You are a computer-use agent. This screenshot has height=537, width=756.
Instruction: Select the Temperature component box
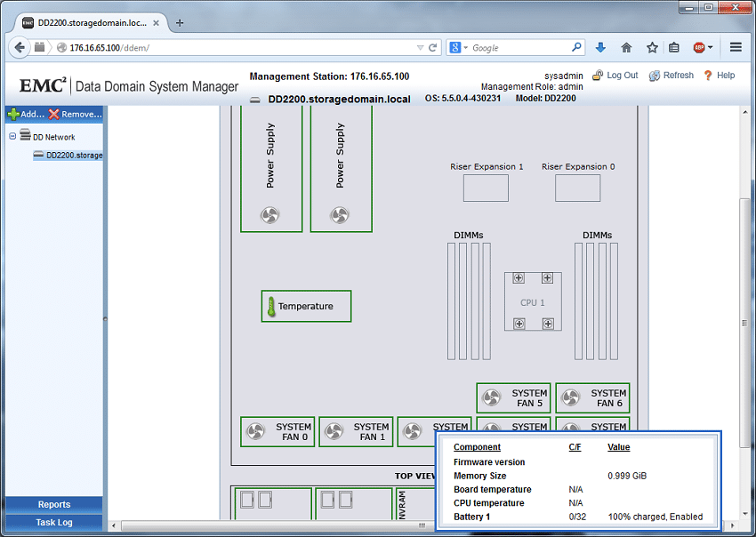coord(306,306)
